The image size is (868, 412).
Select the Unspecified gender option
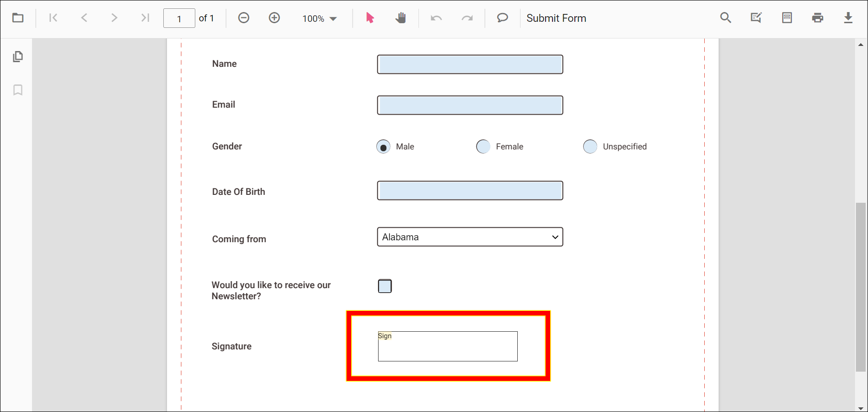tap(590, 147)
